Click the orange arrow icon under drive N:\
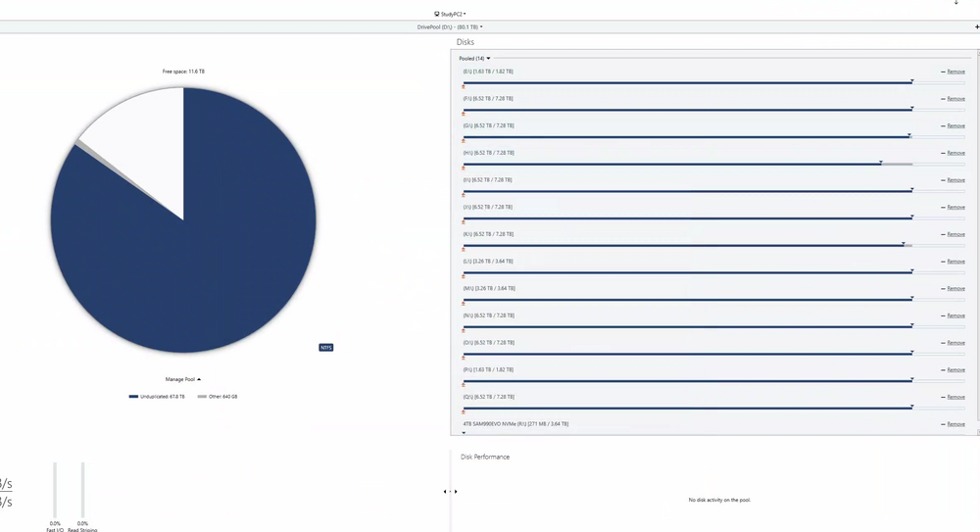Screen dimensions: 980x532 464,331
